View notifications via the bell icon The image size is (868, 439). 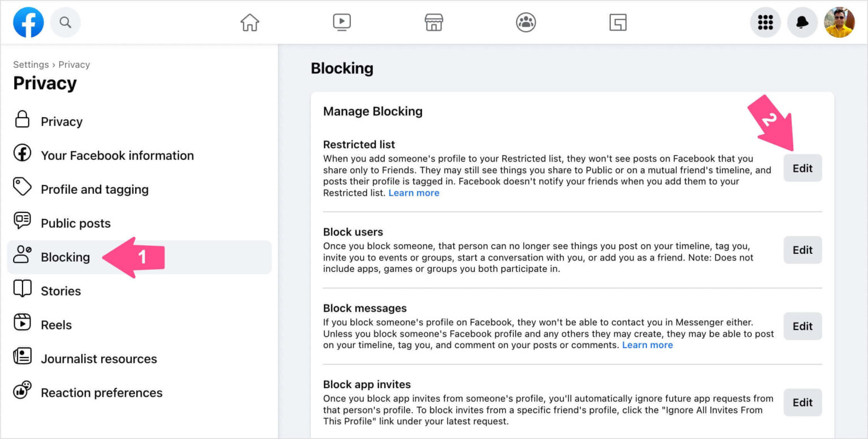pos(802,22)
